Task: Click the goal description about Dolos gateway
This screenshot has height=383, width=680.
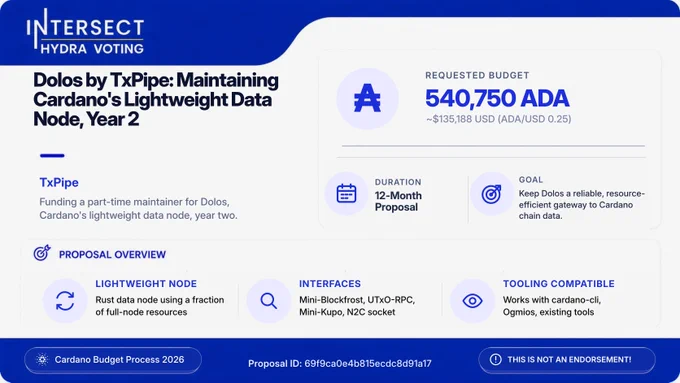Action: pyautogui.click(x=582, y=205)
